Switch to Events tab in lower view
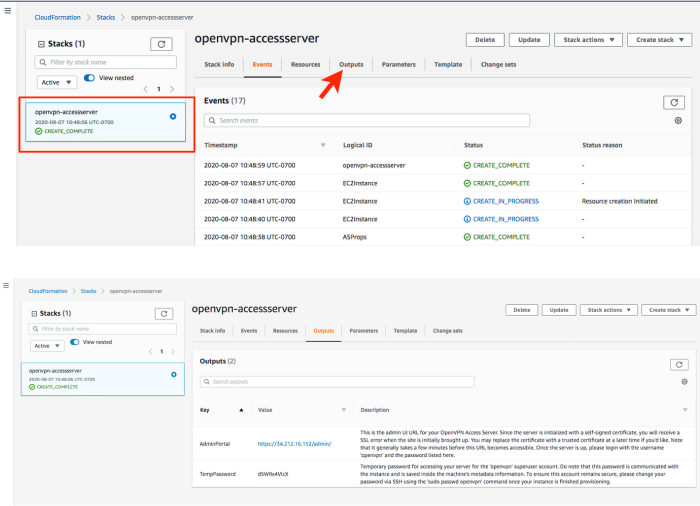Viewport: 700px width, 506px height. point(249,331)
